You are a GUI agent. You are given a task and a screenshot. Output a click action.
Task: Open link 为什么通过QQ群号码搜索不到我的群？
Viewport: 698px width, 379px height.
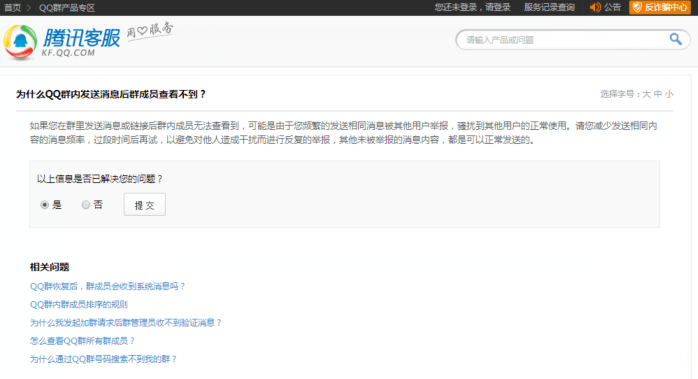pyautogui.click(x=103, y=359)
